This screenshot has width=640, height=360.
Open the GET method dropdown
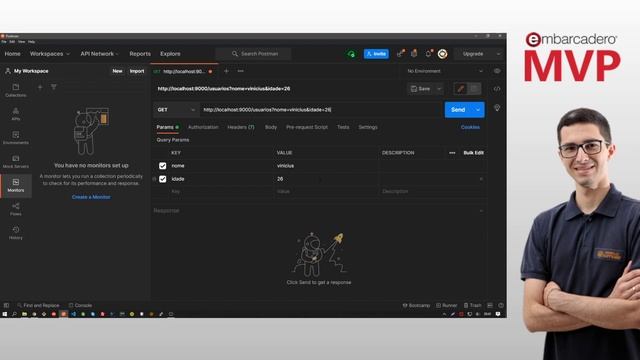[x=176, y=110]
